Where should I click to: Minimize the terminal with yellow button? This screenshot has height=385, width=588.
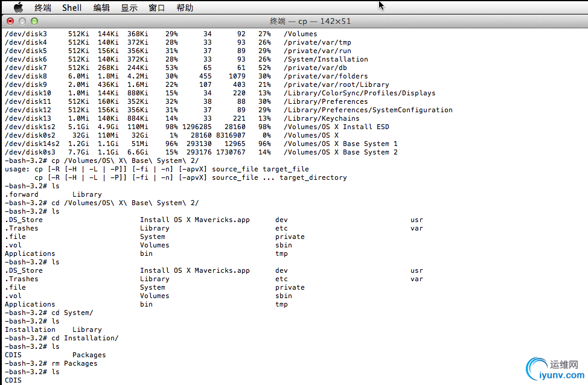click(22, 21)
